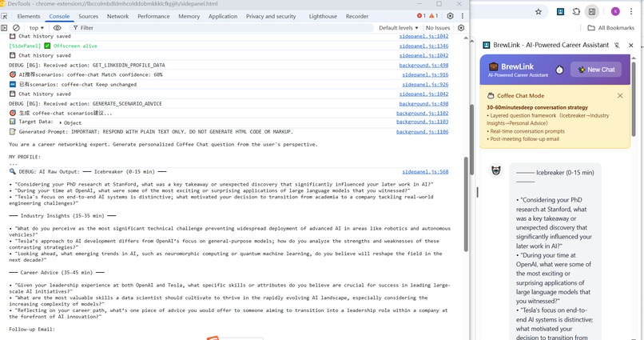This screenshot has width=644, height=340.
Task: Open the console settings gear icon
Action: click(461, 27)
